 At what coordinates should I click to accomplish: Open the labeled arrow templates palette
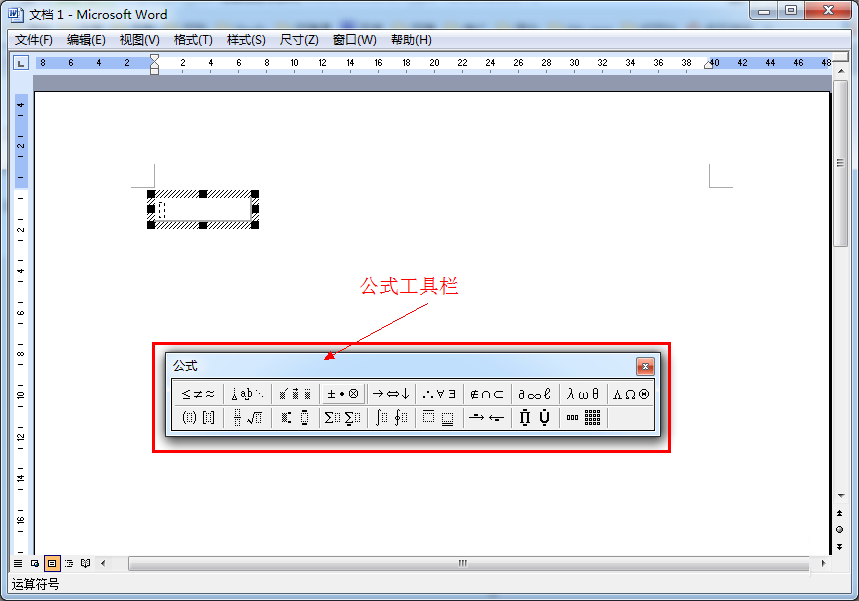point(486,418)
